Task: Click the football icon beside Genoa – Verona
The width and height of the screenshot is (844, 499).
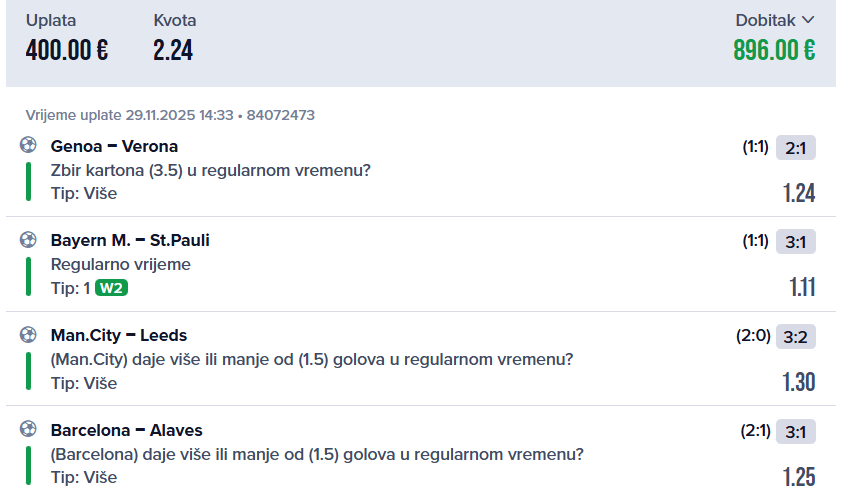Action: pyautogui.click(x=27, y=145)
